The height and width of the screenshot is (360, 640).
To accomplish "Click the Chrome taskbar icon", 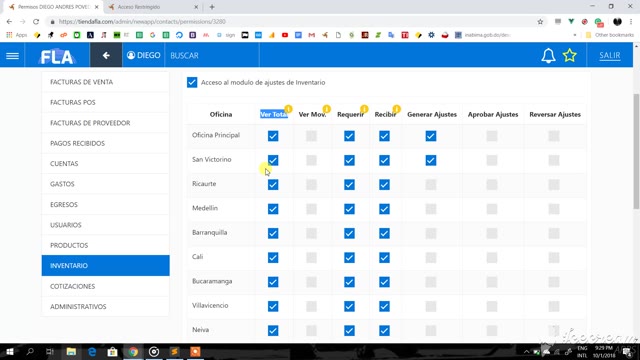I will tap(133, 351).
